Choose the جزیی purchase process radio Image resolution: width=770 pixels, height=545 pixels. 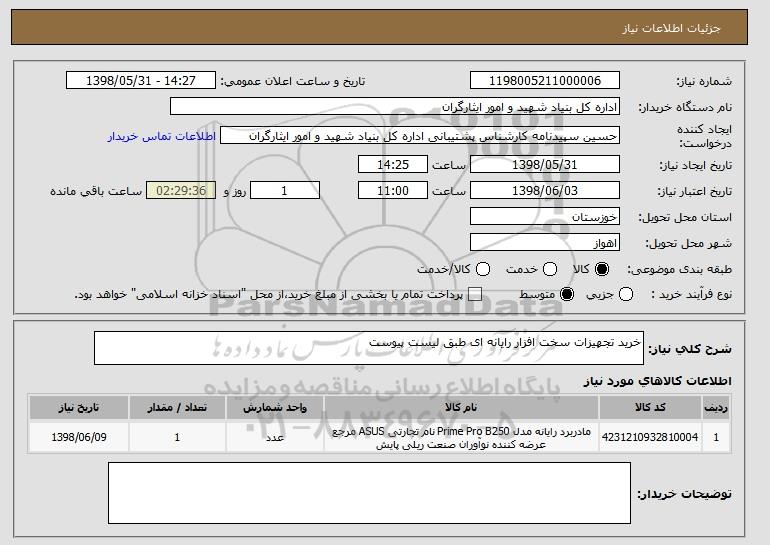click(x=626, y=295)
